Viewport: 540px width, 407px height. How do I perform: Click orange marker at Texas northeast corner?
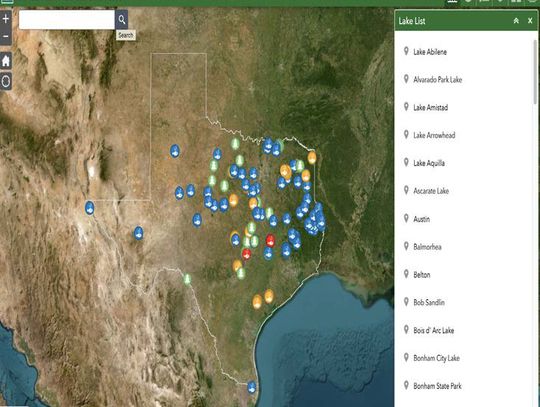click(312, 157)
